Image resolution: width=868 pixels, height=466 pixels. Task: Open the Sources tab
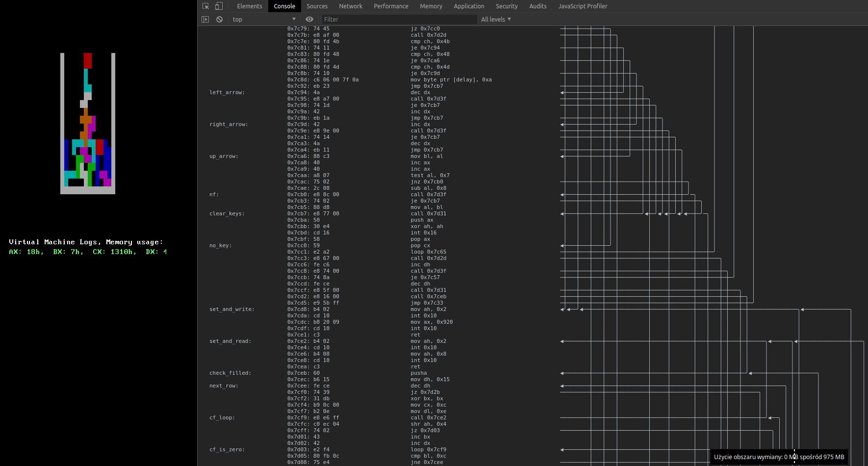[x=317, y=6]
